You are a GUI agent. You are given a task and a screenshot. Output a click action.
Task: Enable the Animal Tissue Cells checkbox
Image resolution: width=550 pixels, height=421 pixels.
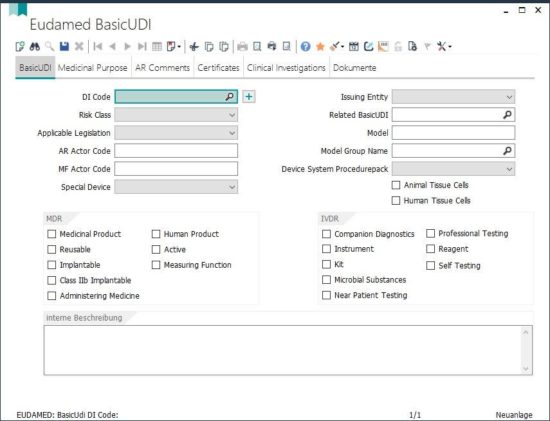(396, 185)
